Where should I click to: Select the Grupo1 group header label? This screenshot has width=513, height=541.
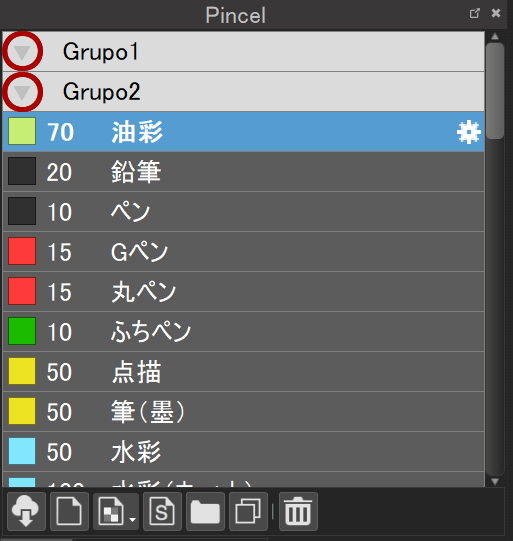click(100, 52)
